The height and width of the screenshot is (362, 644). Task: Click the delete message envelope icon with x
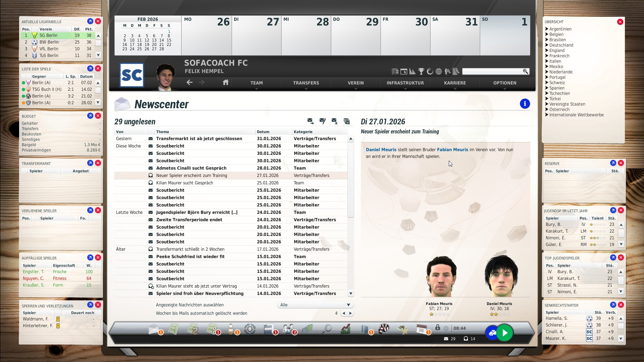pos(334,121)
